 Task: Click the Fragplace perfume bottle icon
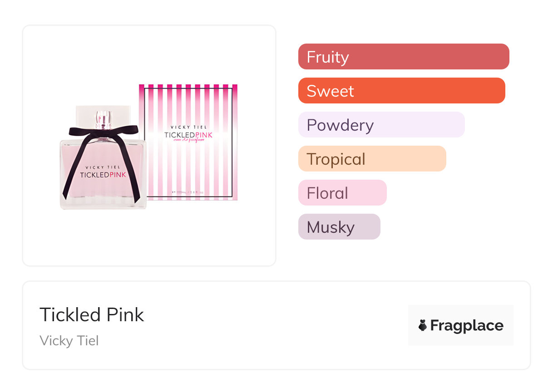point(423,325)
